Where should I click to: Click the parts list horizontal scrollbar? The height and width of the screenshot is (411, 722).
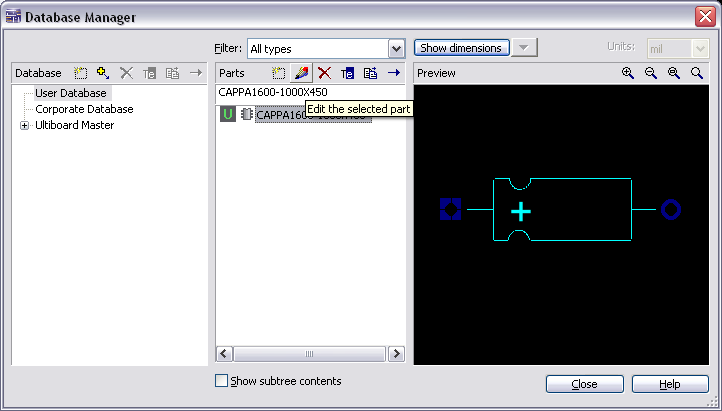tap(310, 354)
